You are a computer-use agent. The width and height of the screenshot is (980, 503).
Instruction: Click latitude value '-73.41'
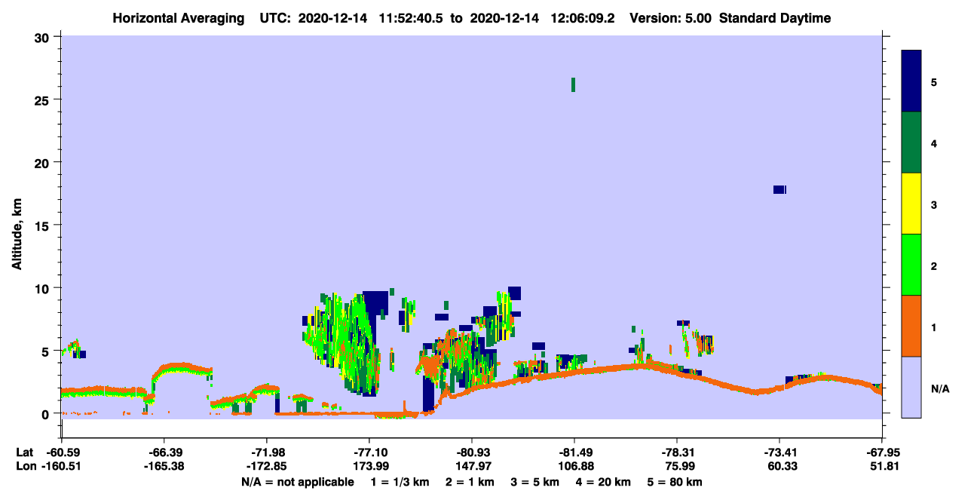[x=779, y=452]
